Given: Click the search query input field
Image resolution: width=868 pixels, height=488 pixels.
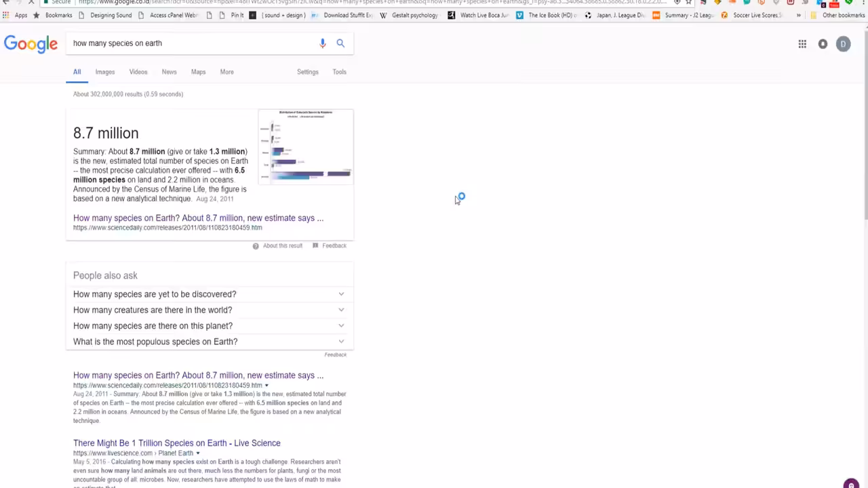Looking at the screenshot, I should (x=193, y=43).
